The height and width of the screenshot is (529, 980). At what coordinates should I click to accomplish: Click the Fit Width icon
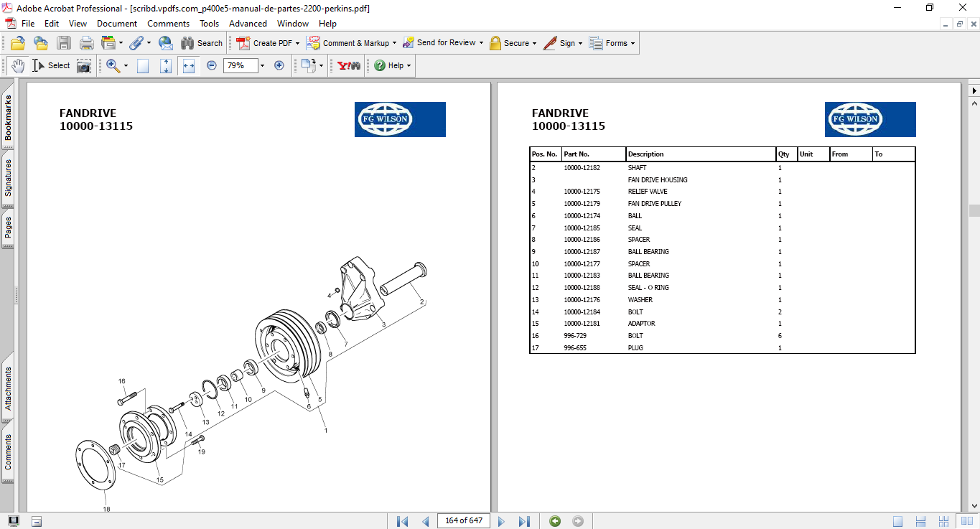[x=189, y=65]
